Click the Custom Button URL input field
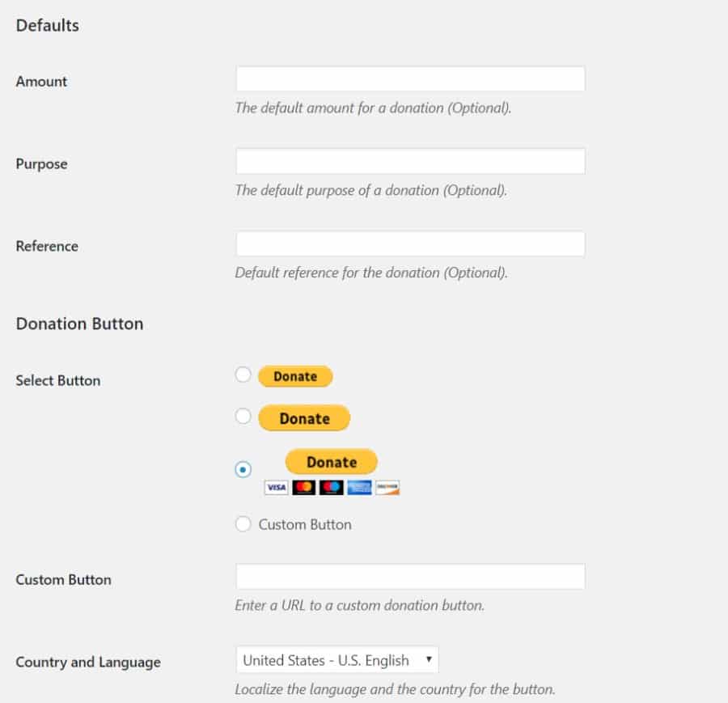This screenshot has width=728, height=703. [x=408, y=576]
